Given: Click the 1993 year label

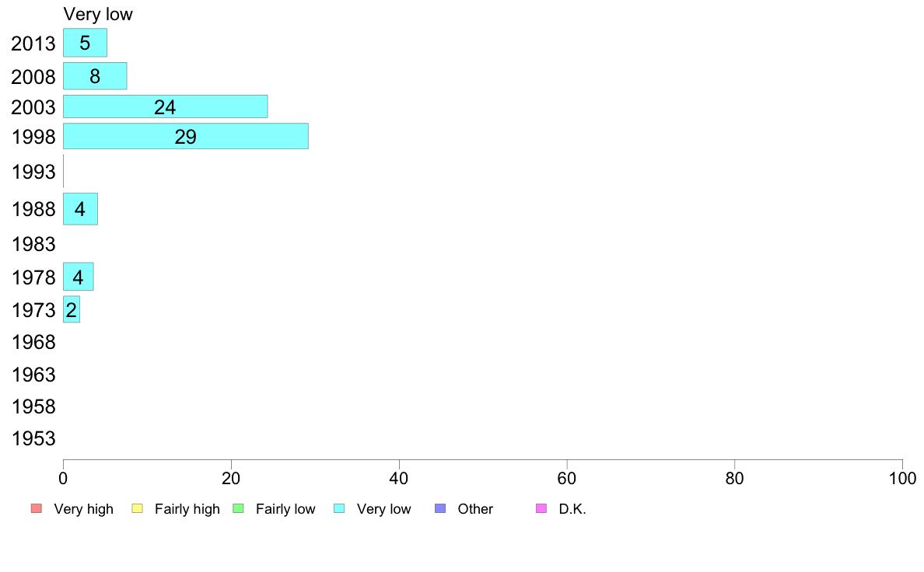Looking at the screenshot, I should [33, 172].
